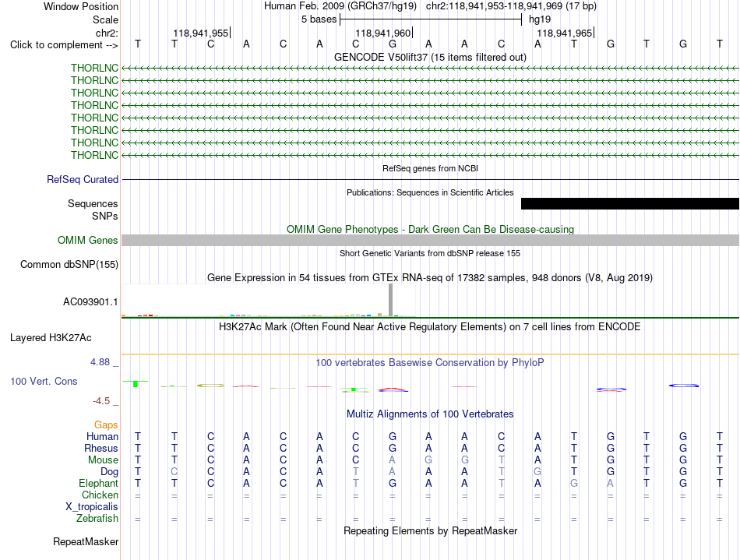Click the AC093901.1 gene label
Image resolution: width=740 pixels, height=560 pixels.
[x=90, y=302]
